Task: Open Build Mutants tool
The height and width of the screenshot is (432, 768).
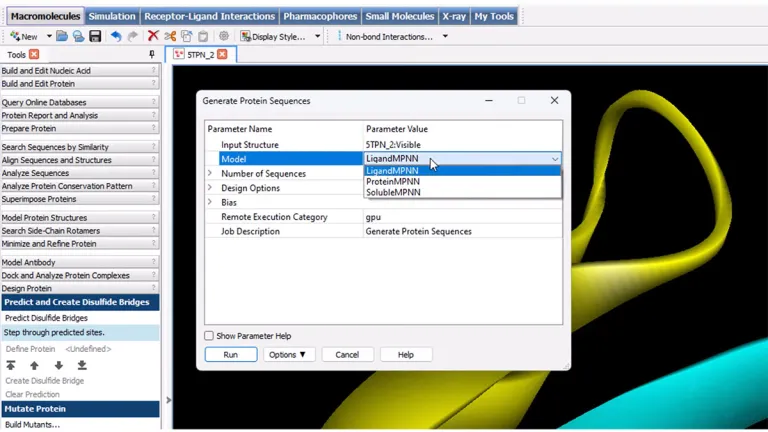Action: click(x=32, y=425)
